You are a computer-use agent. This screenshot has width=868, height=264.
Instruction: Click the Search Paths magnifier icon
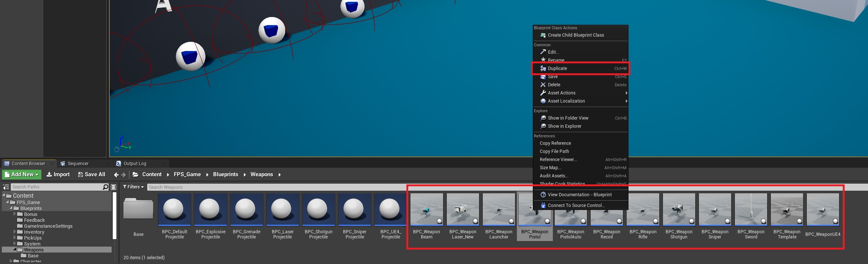coord(105,187)
